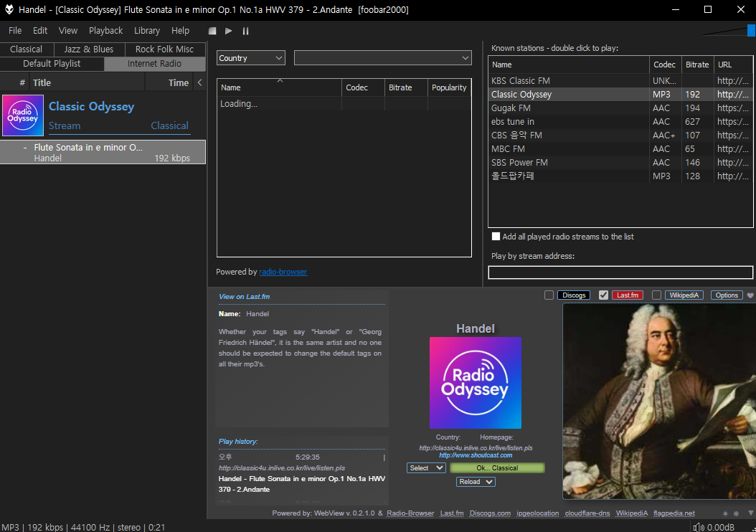Open the Library menu
Viewport: 756px width, 532px height.
click(147, 30)
